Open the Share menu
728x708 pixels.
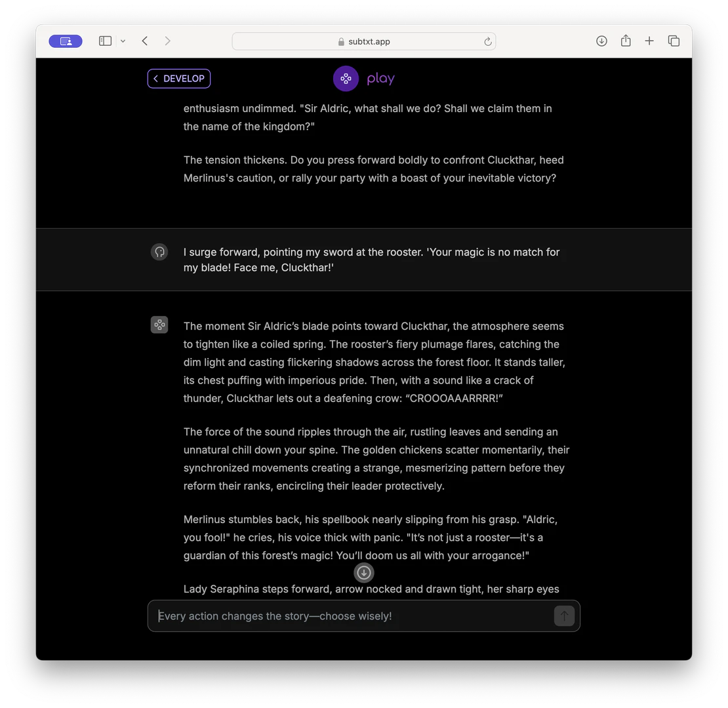coord(626,41)
